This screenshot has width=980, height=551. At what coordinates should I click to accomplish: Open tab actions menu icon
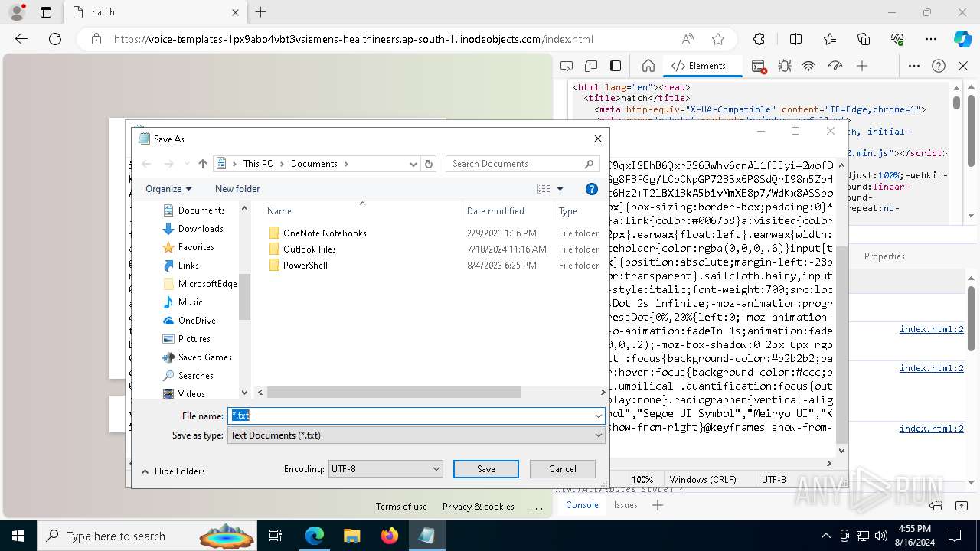(46, 11)
